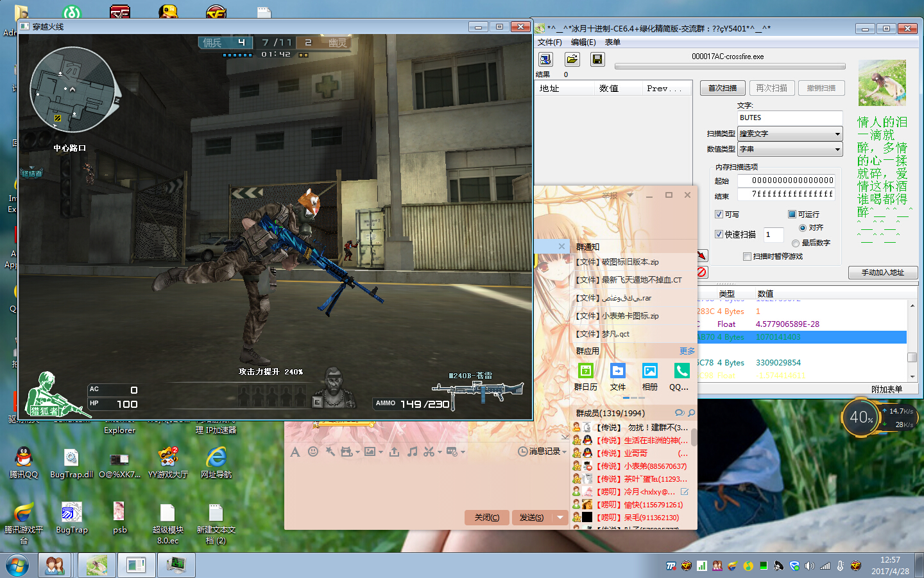Enable 扫描时暂停游戏 checkbox
924x578 pixels.
pyautogui.click(x=747, y=256)
